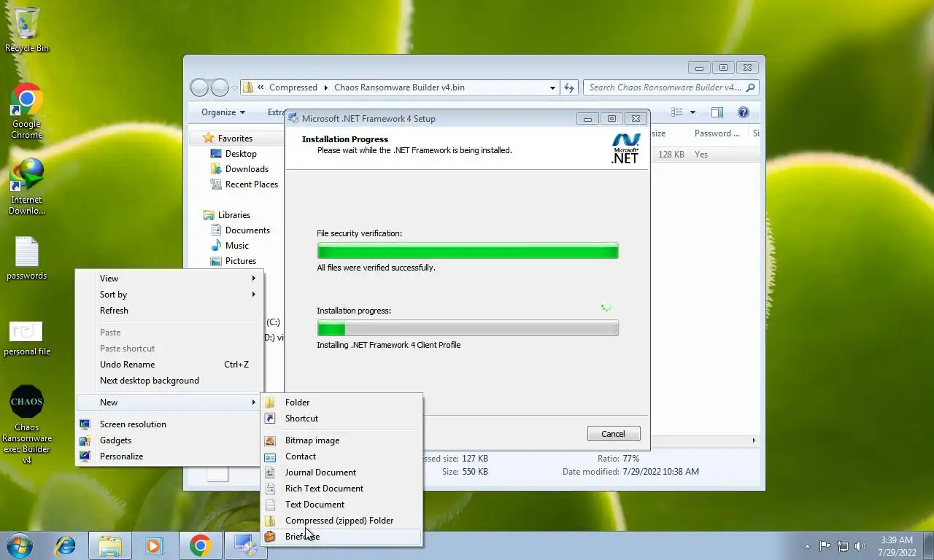The height and width of the screenshot is (560, 934).
Task: Open Internet Download Manager desktop shortcut
Action: coord(27,187)
